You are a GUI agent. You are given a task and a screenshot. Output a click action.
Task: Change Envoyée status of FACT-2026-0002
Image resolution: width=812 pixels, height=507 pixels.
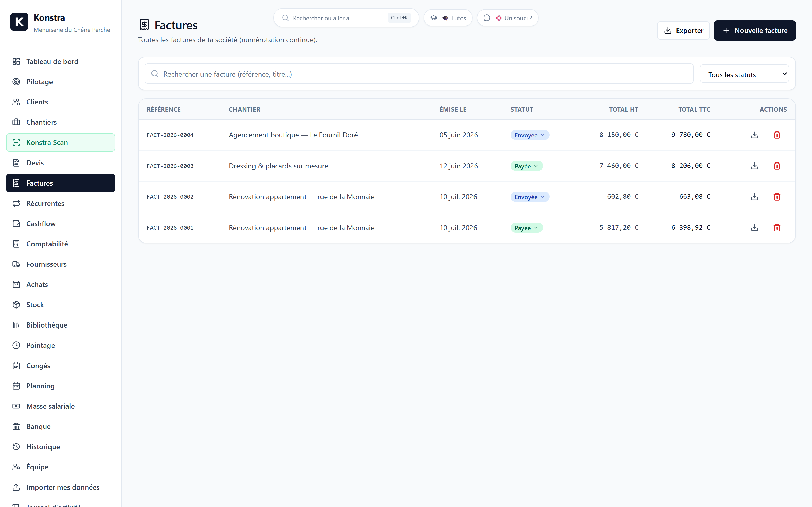point(530,196)
